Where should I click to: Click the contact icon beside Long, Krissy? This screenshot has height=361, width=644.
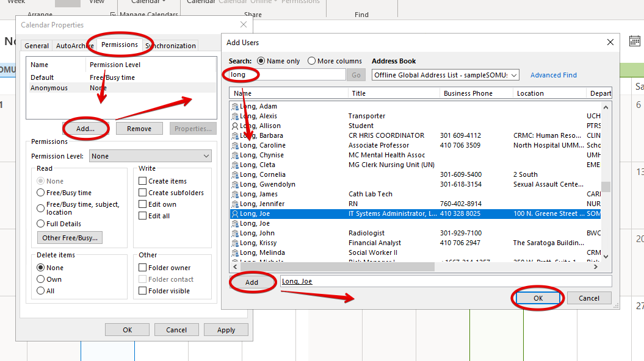pyautogui.click(x=235, y=243)
